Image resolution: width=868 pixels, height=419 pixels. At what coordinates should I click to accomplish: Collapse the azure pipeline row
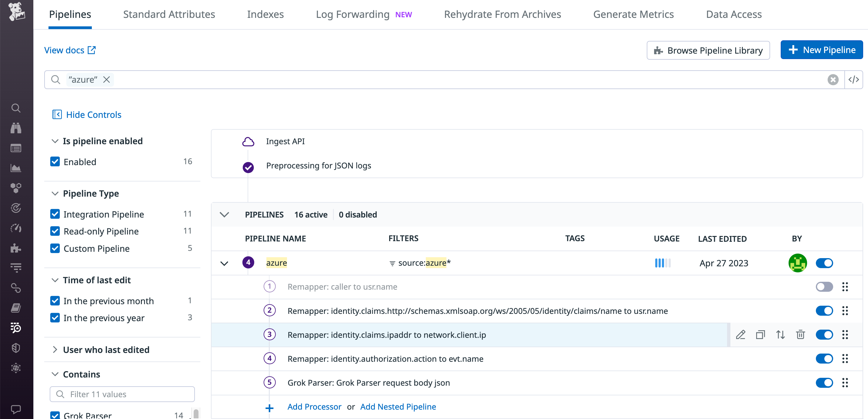coord(224,263)
